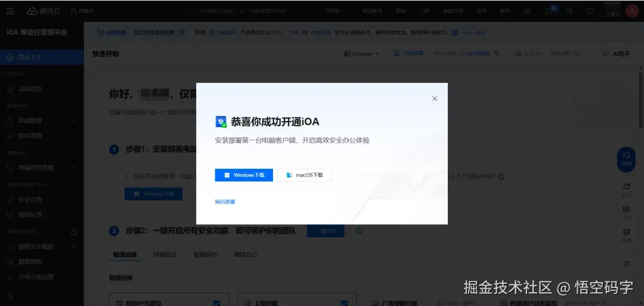644x306 pixels.
Task: Copy the team PIN code GVTGEB
Action: point(497,54)
